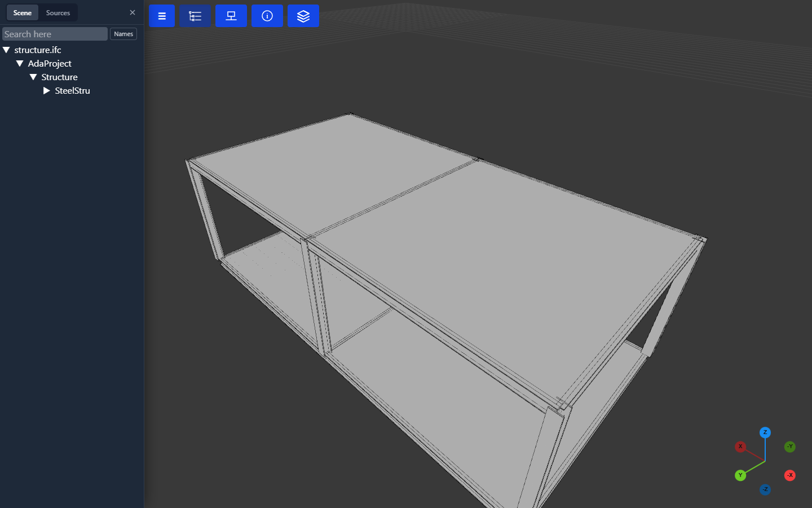Open the info panel button

[x=267, y=16]
